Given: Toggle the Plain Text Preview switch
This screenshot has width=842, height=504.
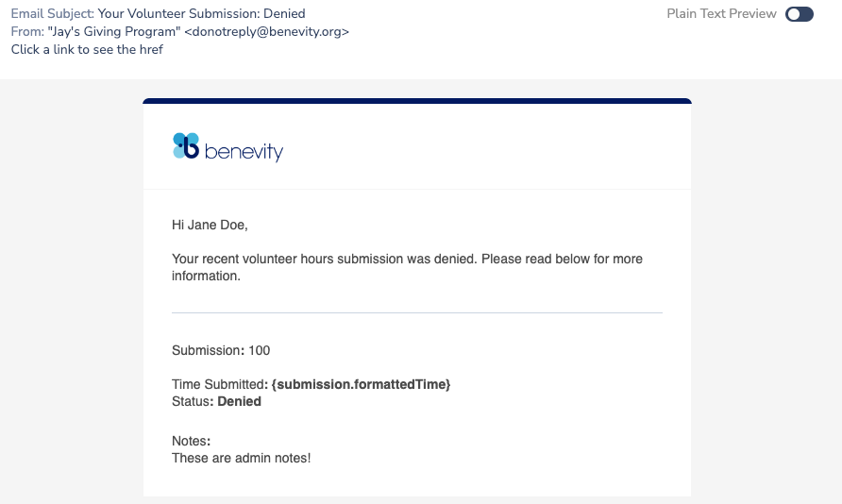Looking at the screenshot, I should pyautogui.click(x=799, y=14).
